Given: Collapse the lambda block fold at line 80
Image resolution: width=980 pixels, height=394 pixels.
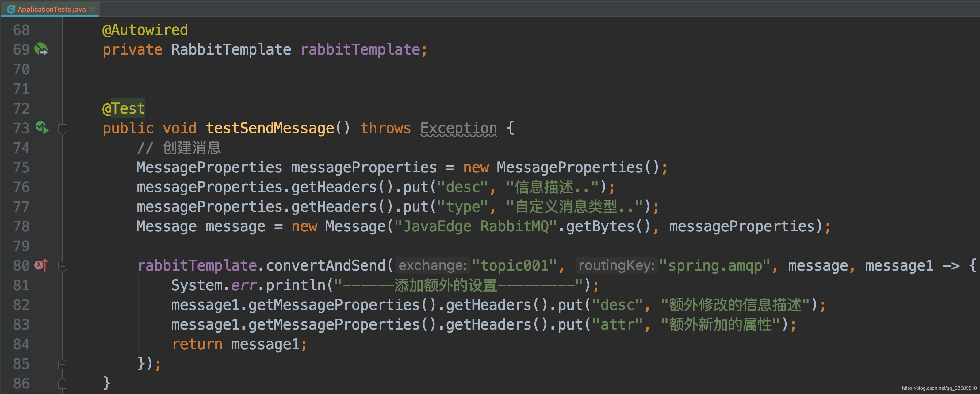Looking at the screenshot, I should pos(63,266).
